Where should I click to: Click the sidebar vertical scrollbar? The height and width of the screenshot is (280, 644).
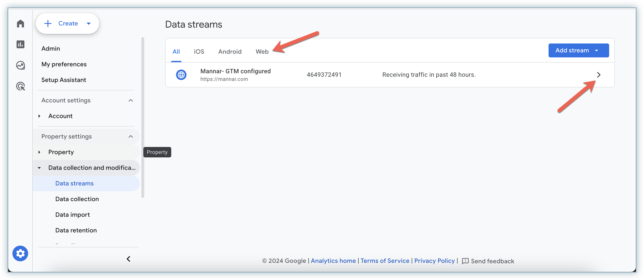[x=143, y=117]
